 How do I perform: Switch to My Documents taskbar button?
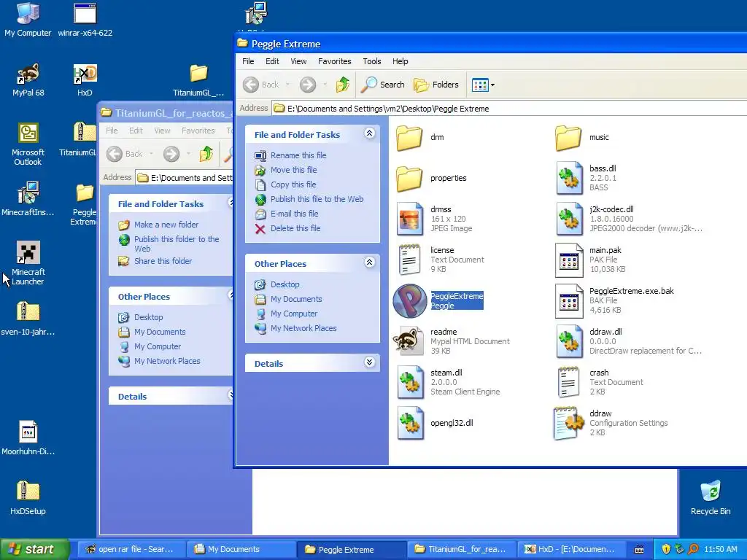coord(240,549)
